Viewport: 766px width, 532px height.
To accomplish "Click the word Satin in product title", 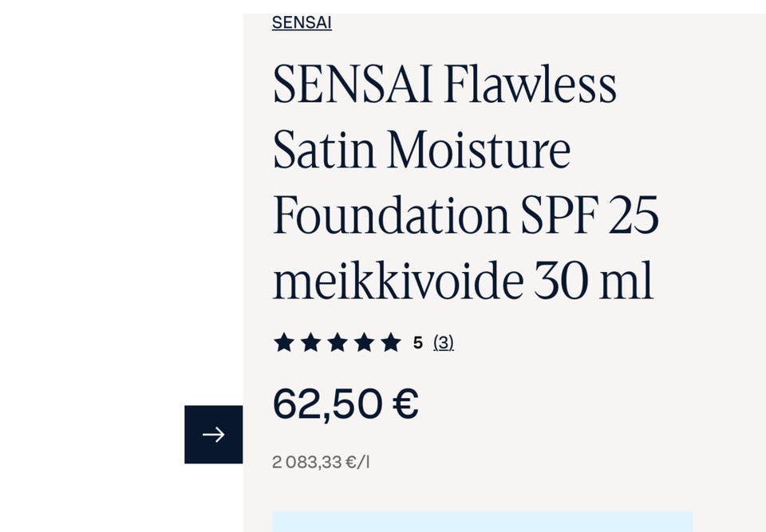I will click(324, 150).
